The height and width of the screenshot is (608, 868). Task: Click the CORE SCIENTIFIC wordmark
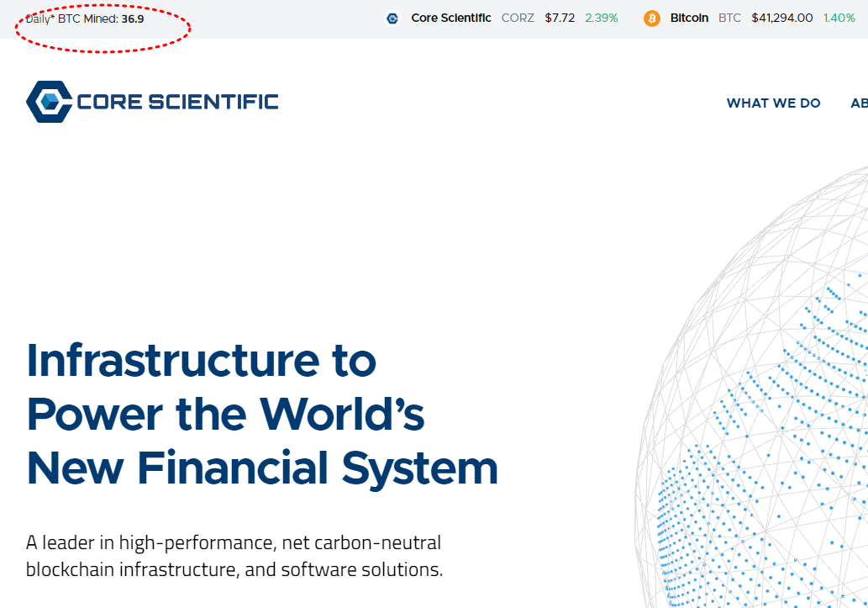[x=177, y=102]
